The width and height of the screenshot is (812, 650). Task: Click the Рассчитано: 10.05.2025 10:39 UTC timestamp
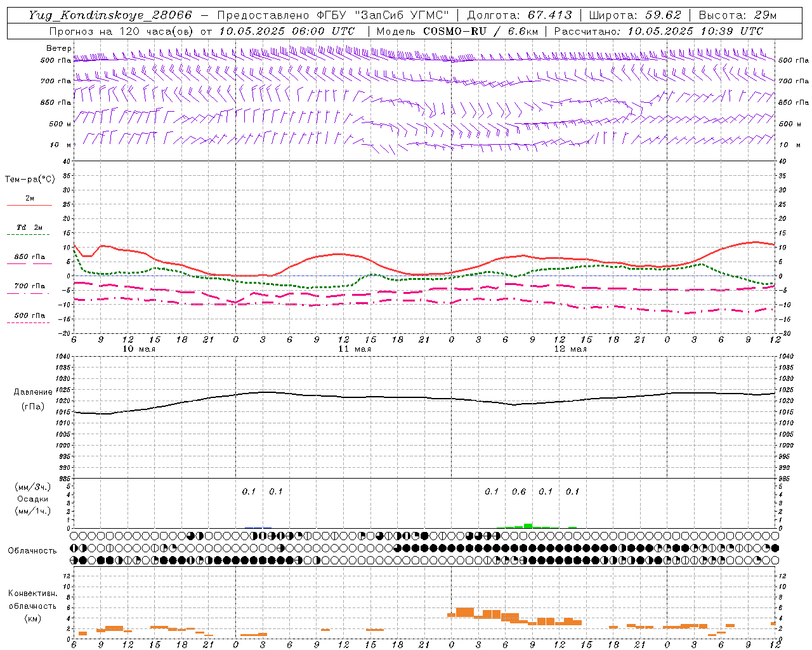pos(658,31)
